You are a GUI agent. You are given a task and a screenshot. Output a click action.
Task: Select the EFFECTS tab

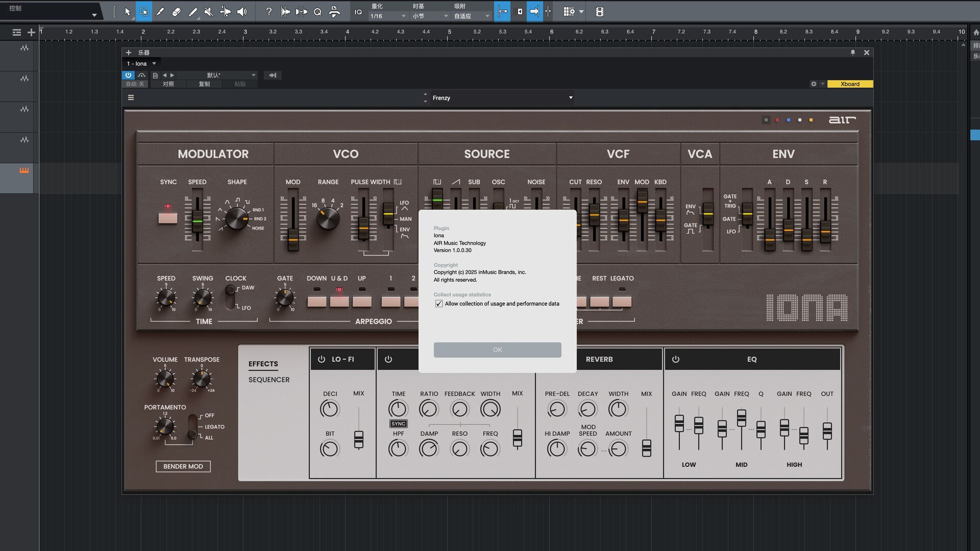(263, 364)
